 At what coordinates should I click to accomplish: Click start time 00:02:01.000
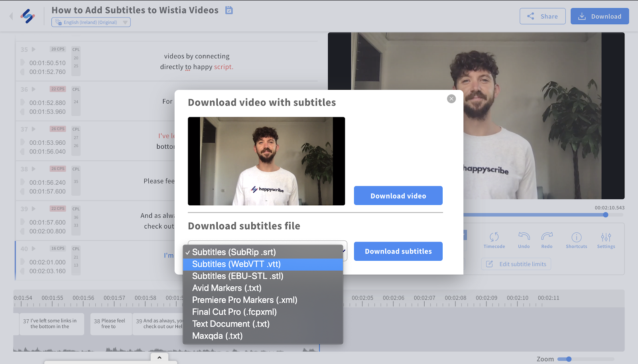tap(47, 262)
